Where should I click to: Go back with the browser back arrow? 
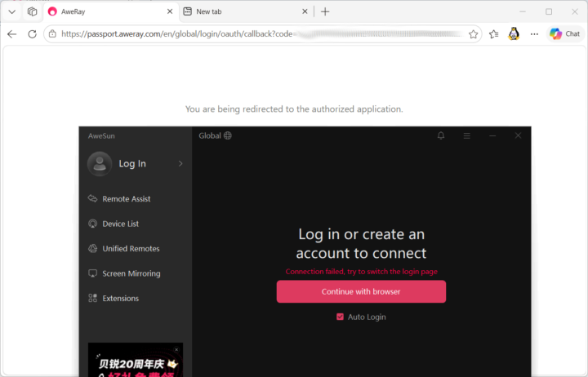(x=12, y=34)
